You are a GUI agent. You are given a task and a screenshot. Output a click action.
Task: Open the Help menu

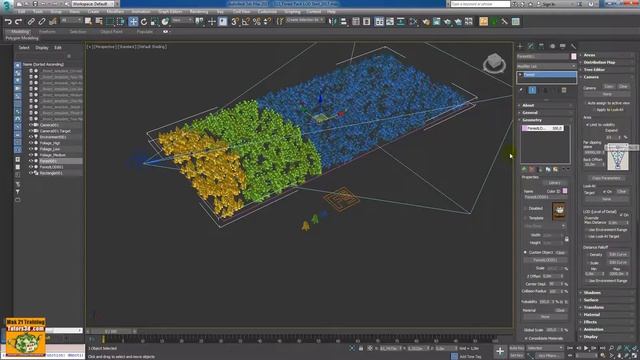331,11
